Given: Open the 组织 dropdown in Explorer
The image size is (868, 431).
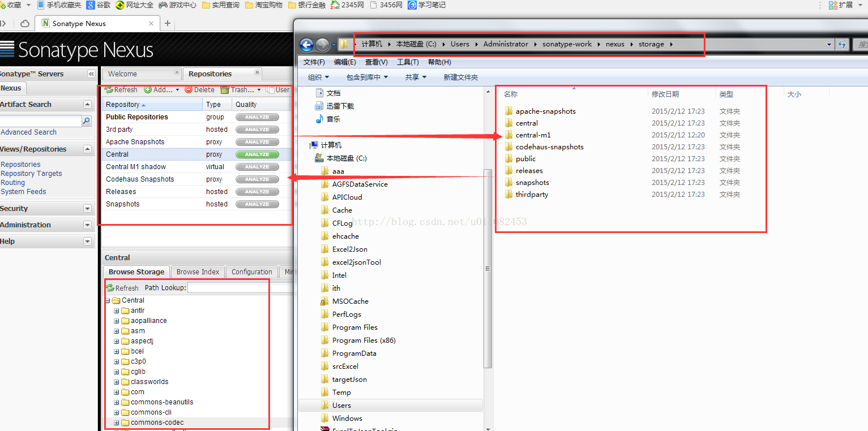Looking at the screenshot, I should [x=318, y=77].
